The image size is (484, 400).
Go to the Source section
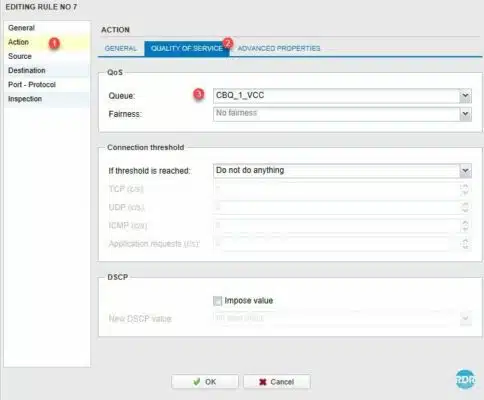click(47, 56)
